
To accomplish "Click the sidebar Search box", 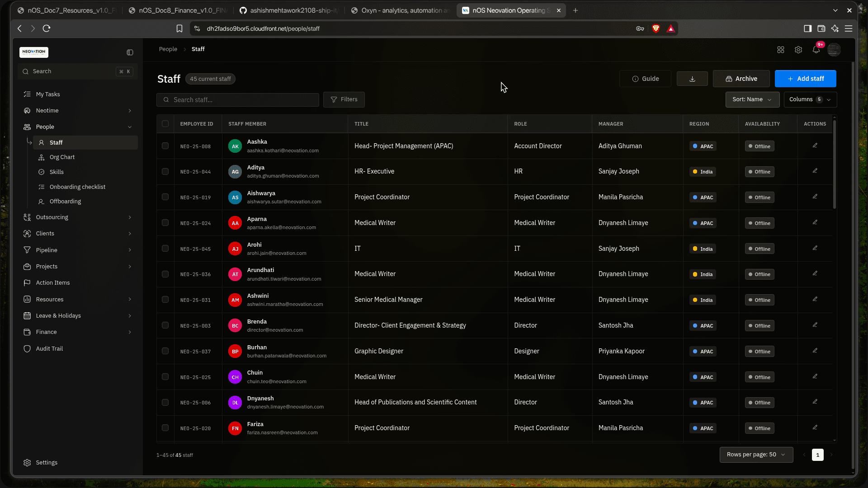I will tap(78, 71).
